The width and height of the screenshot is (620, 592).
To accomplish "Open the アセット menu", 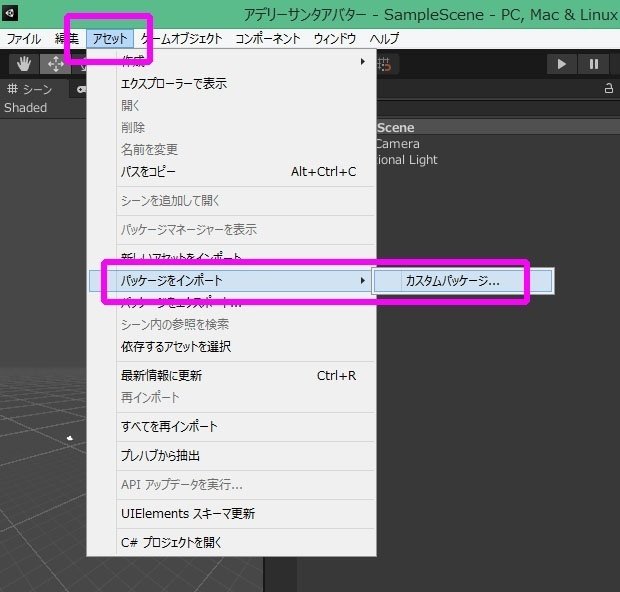I will pyautogui.click(x=110, y=39).
